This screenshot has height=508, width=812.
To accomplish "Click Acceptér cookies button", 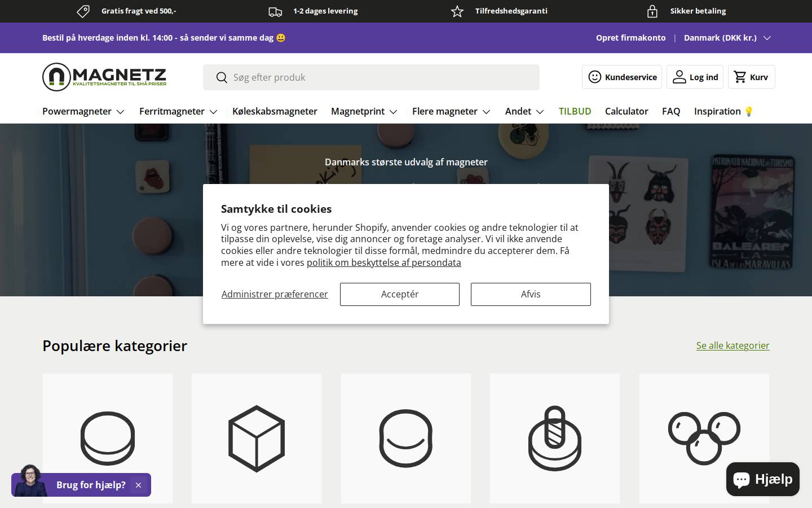I will coord(400,294).
